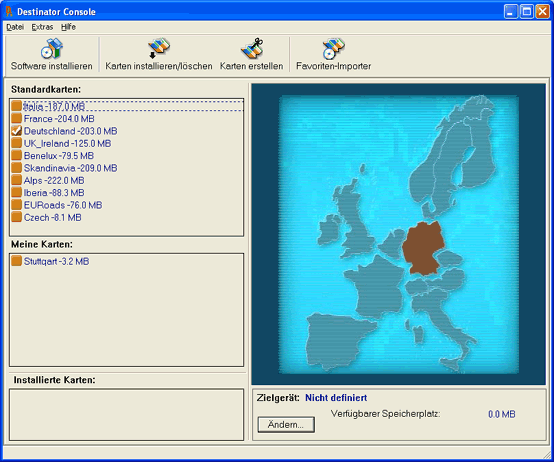Check the Stuttgart custom map checkbox
The height and width of the screenshot is (462, 554).
tap(16, 261)
